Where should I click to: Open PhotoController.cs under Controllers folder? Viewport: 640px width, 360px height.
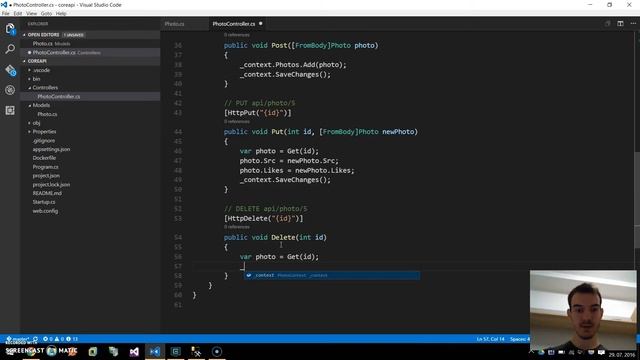coord(90,97)
